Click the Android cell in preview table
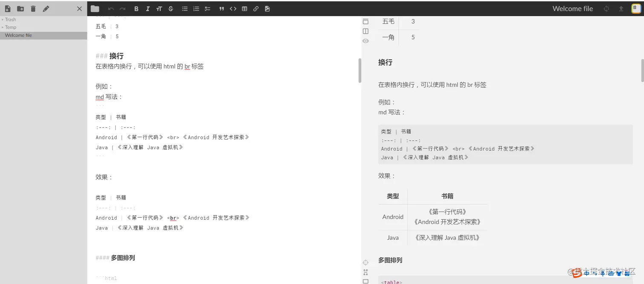 (x=393, y=217)
